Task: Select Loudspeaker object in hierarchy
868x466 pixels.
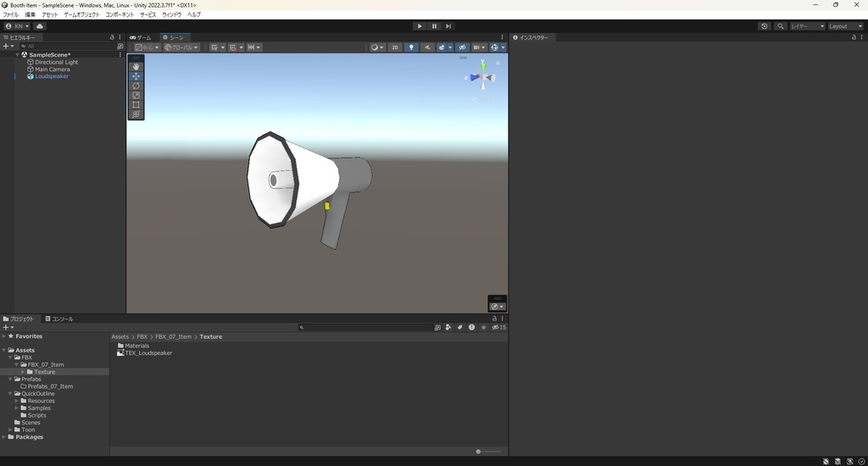Action: 52,76
